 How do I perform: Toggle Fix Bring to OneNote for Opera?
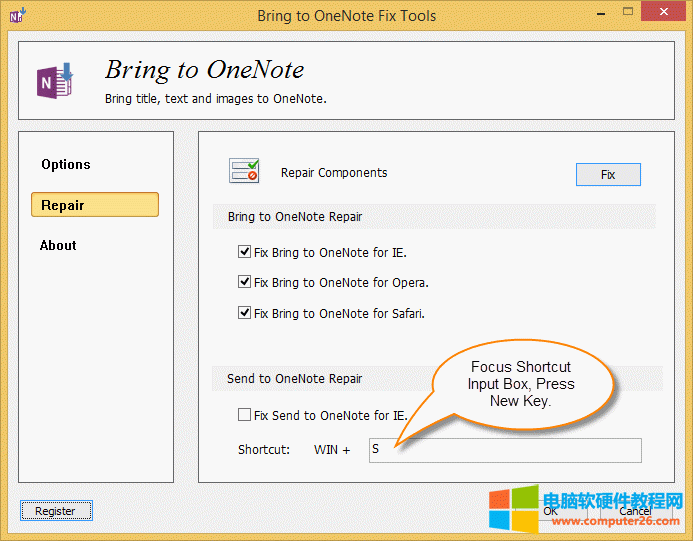245,283
